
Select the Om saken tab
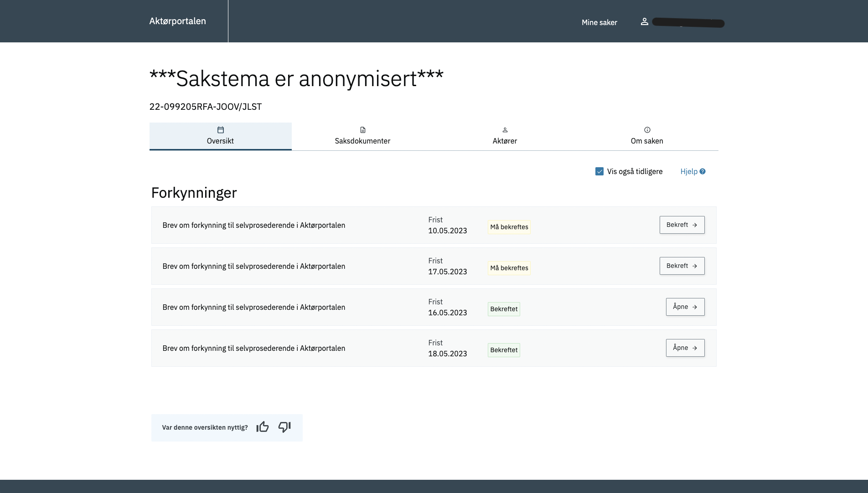coord(647,136)
